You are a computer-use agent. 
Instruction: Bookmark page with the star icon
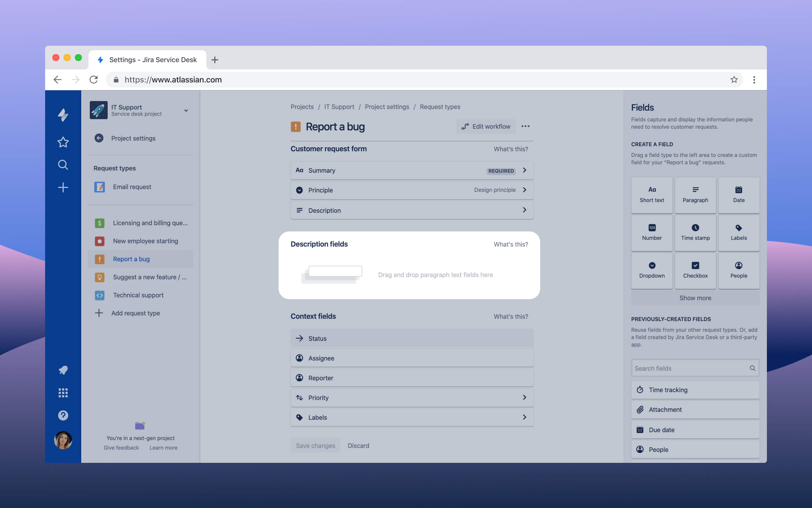(734, 80)
